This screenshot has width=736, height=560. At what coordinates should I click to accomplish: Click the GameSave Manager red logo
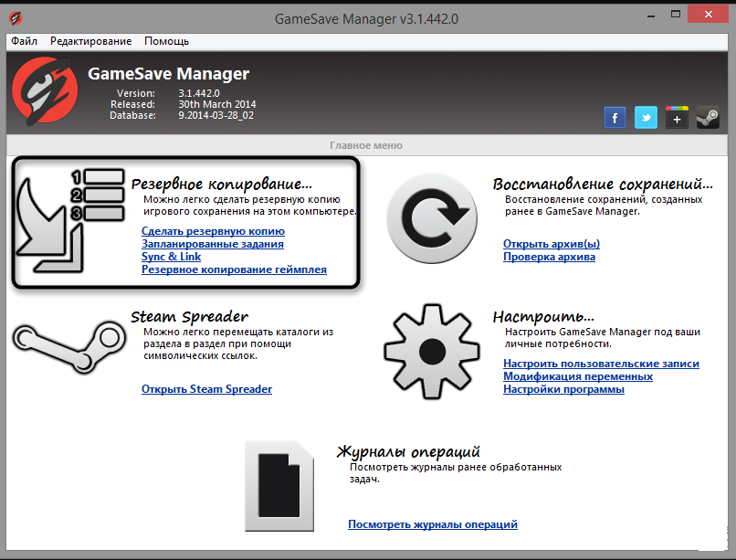(45, 90)
